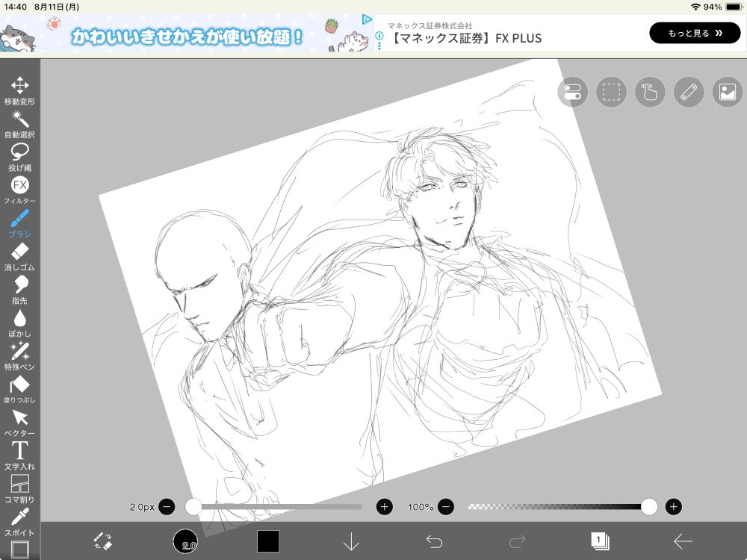Tap the 14:40 clock in status bar
Image resolution: width=747 pixels, height=560 pixels.
tap(15, 7)
